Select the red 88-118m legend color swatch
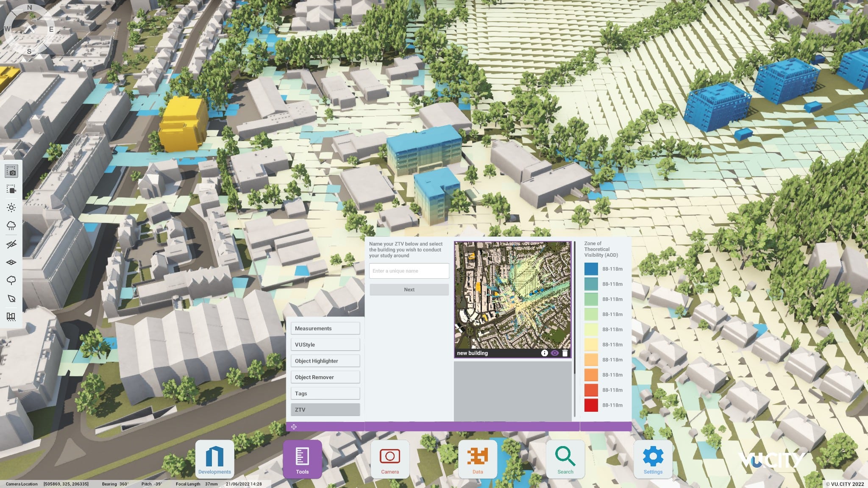 point(591,405)
